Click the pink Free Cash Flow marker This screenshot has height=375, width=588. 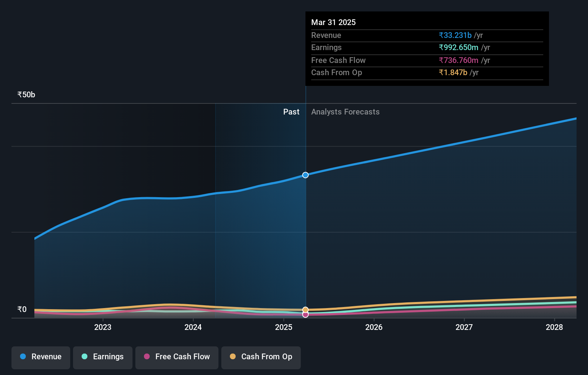pos(305,315)
